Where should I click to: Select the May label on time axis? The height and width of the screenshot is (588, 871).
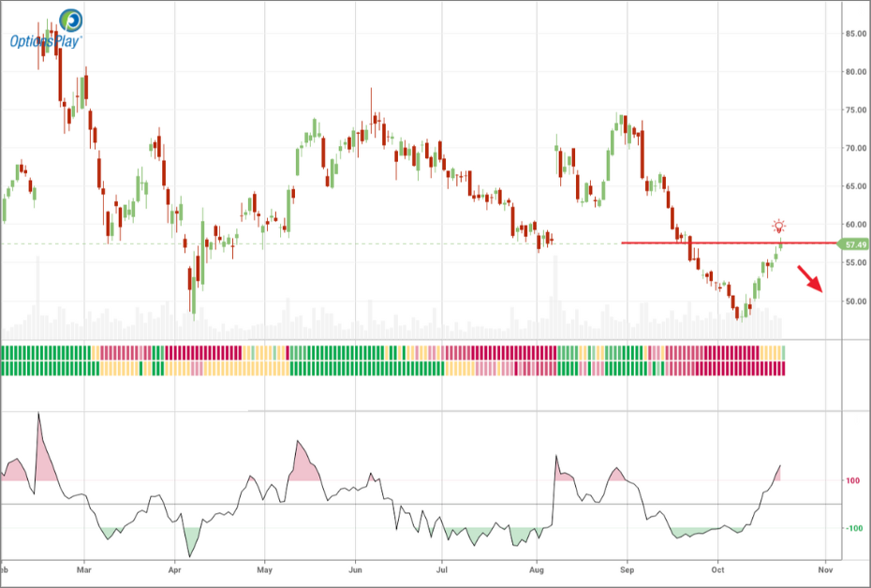coord(264,568)
